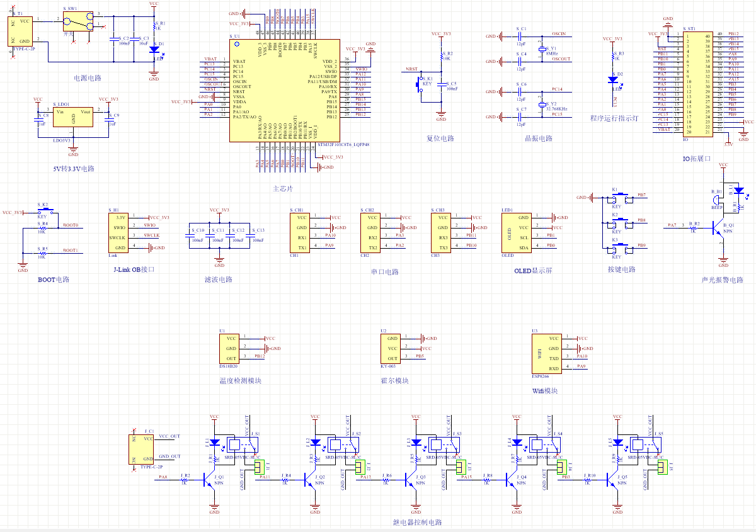The image size is (756, 532).
Task: Click the J_C1 TYPE-C-2P connector
Action: pyautogui.click(x=142, y=448)
